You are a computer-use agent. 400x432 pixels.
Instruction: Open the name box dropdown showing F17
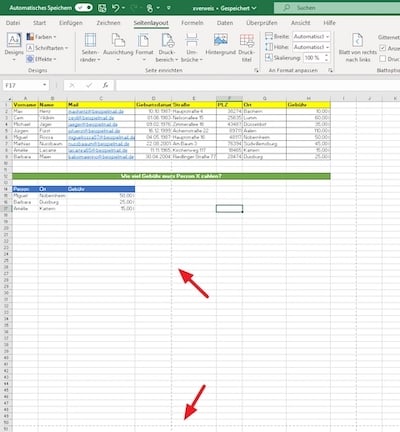(44, 85)
